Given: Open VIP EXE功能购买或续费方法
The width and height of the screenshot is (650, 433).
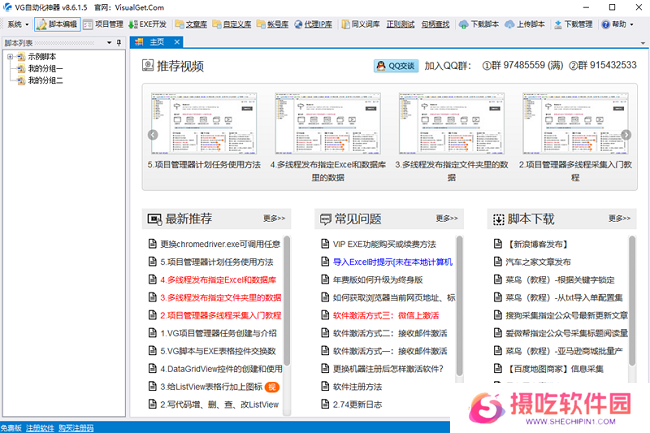Looking at the screenshot, I should tap(384, 244).
